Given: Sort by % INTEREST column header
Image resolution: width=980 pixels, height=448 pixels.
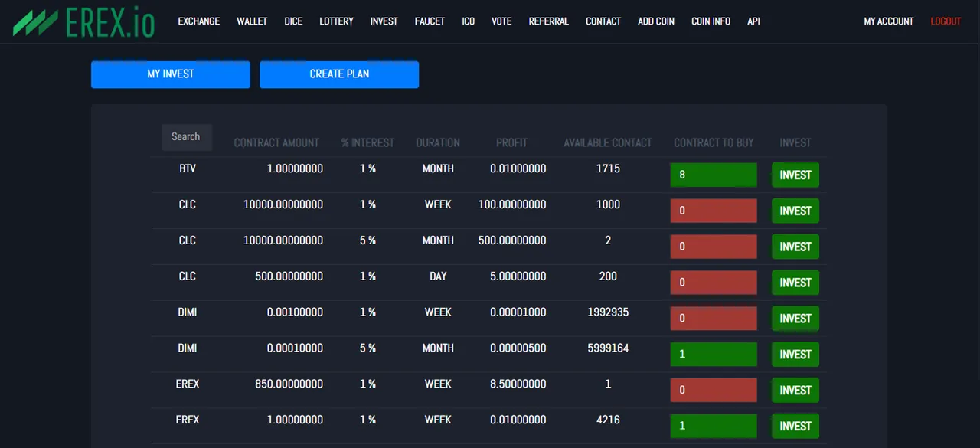Looking at the screenshot, I should tap(367, 142).
